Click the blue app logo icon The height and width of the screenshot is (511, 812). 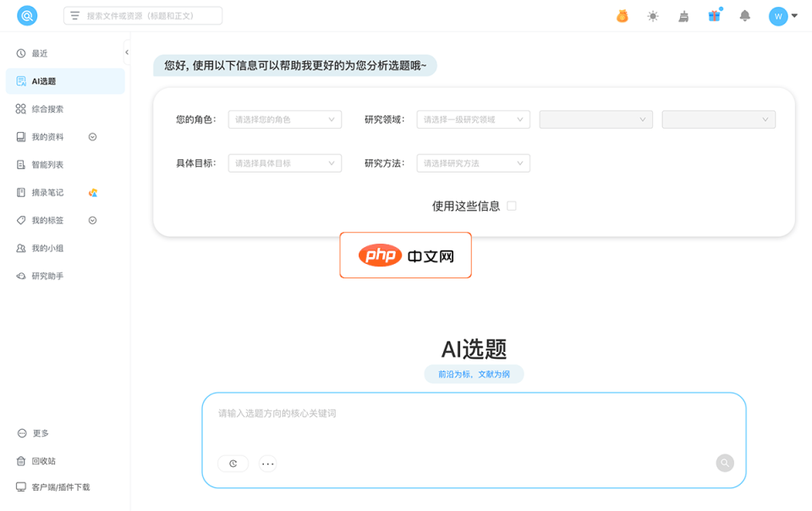[27, 15]
